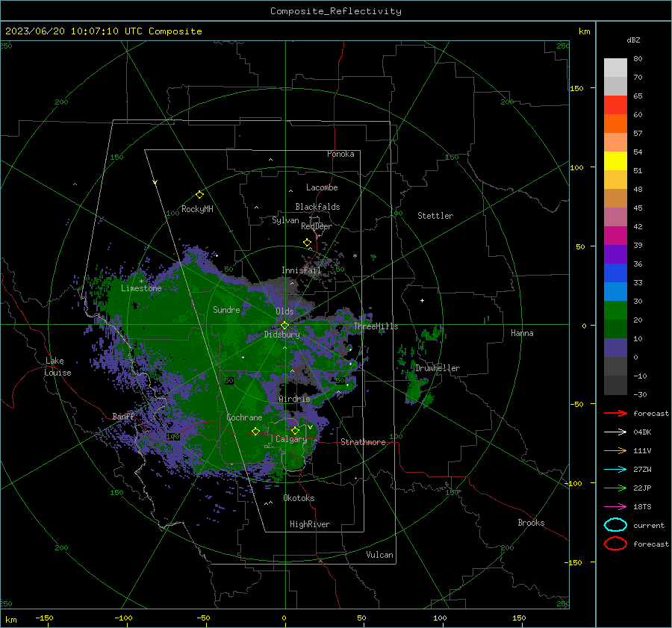Click the Stettler city label
The image size is (672, 628).
pyautogui.click(x=435, y=216)
